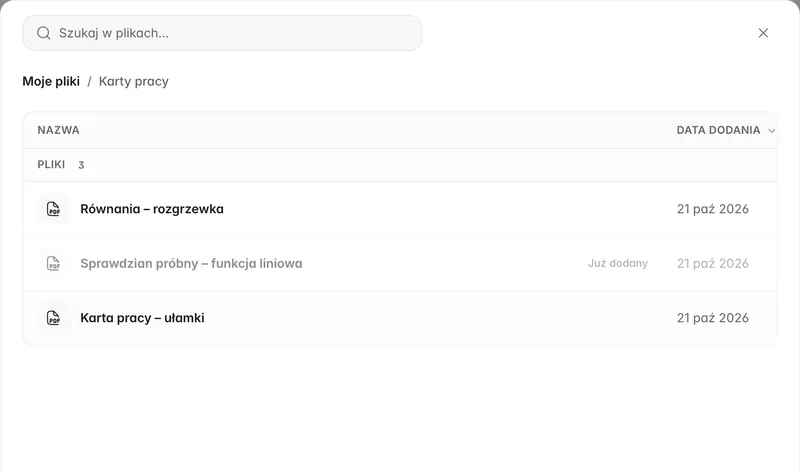Click the file count '3' next to PLIKI
The image size is (800, 473).
point(81,165)
